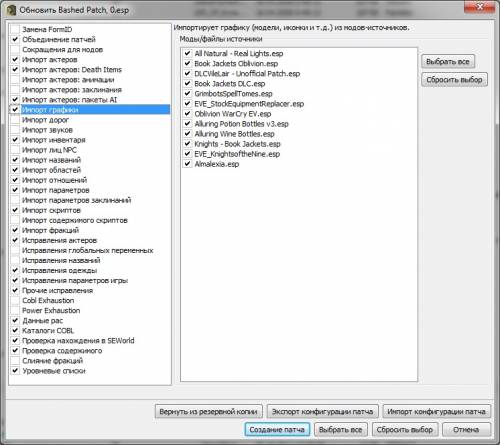Toggle the Импорт дорог checkbox
Image resolution: width=500 pixels, height=445 pixels.
15,120
